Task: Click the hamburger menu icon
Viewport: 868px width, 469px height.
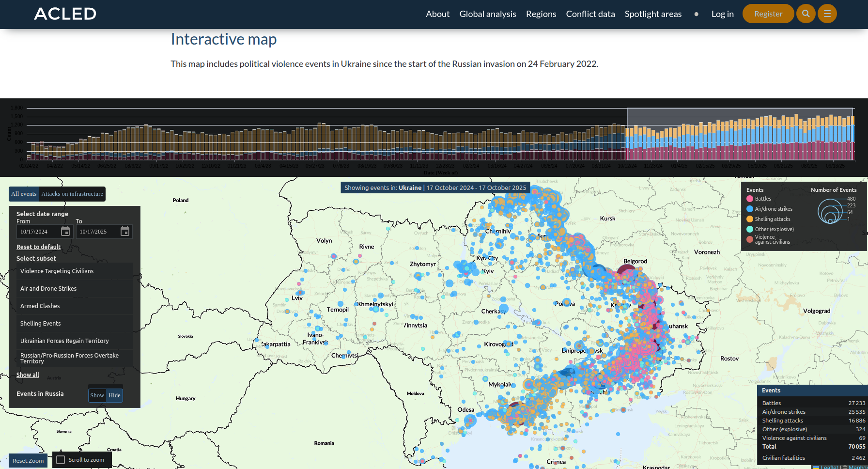Action: pos(827,14)
